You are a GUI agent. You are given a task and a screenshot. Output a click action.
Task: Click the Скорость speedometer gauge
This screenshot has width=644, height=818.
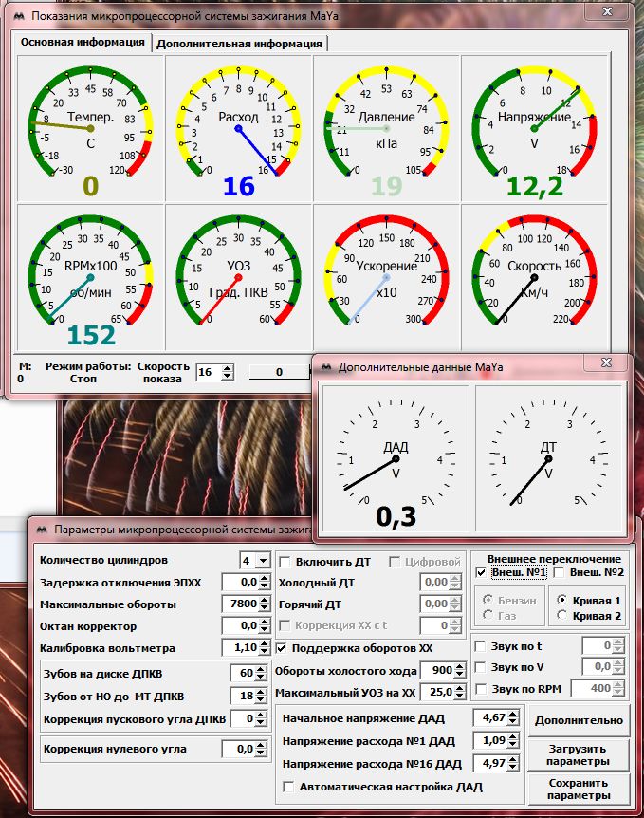534,276
